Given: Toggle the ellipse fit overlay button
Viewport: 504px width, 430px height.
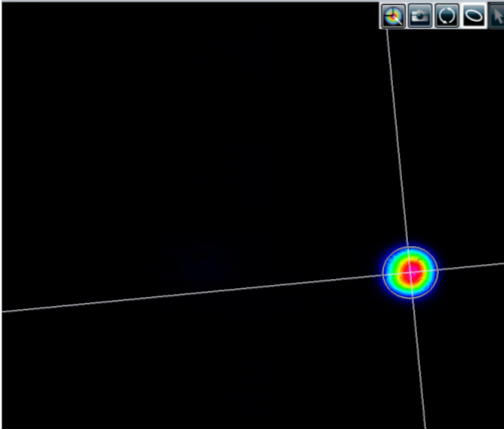Looking at the screenshot, I should click(x=474, y=16).
